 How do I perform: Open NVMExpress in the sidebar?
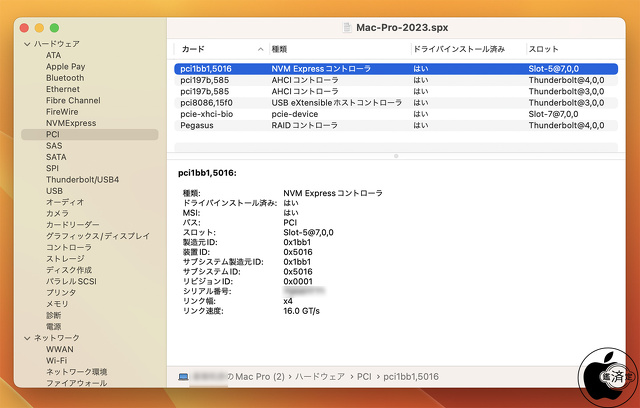[71, 123]
